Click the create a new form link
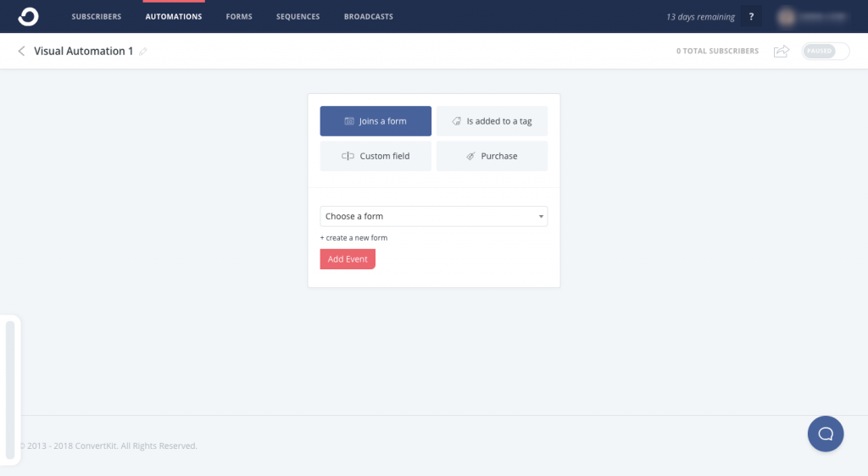The width and height of the screenshot is (868, 476). coord(353,238)
